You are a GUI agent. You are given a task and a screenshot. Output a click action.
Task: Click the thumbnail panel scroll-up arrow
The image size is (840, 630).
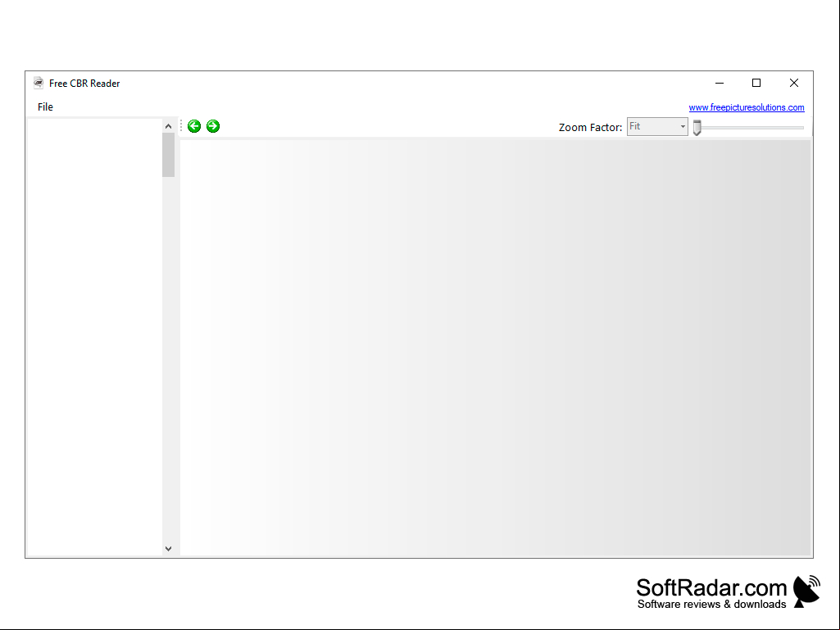168,126
